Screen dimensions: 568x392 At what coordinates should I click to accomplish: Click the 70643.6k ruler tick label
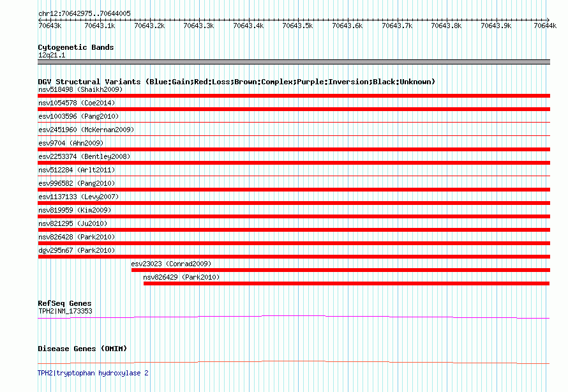tap(347, 26)
